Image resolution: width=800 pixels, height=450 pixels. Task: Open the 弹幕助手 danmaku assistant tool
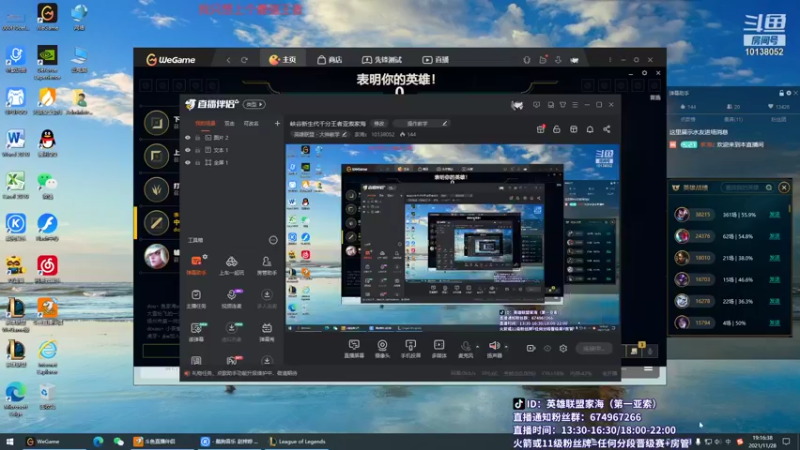pos(196,265)
